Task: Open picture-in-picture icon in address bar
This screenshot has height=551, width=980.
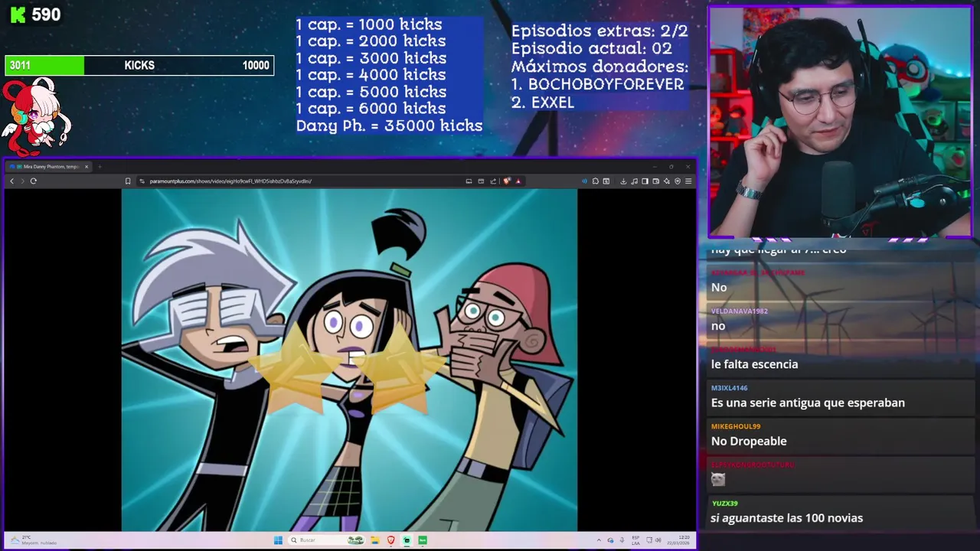Action: [481, 181]
